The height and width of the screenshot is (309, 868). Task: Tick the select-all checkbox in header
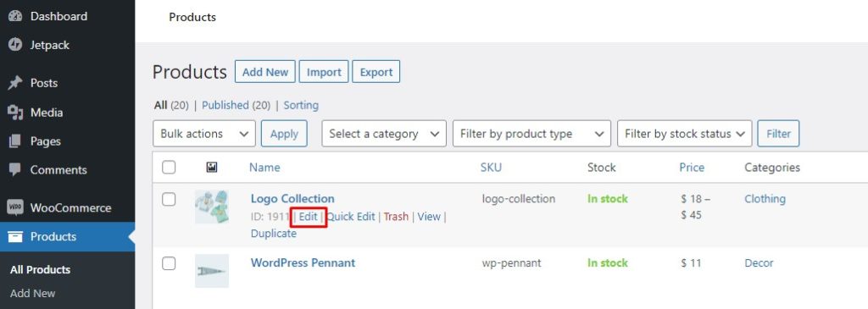pos(169,167)
